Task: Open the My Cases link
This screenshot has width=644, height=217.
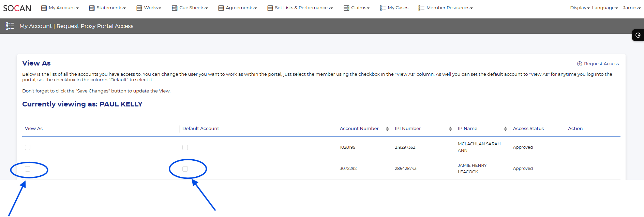Action: [x=398, y=8]
